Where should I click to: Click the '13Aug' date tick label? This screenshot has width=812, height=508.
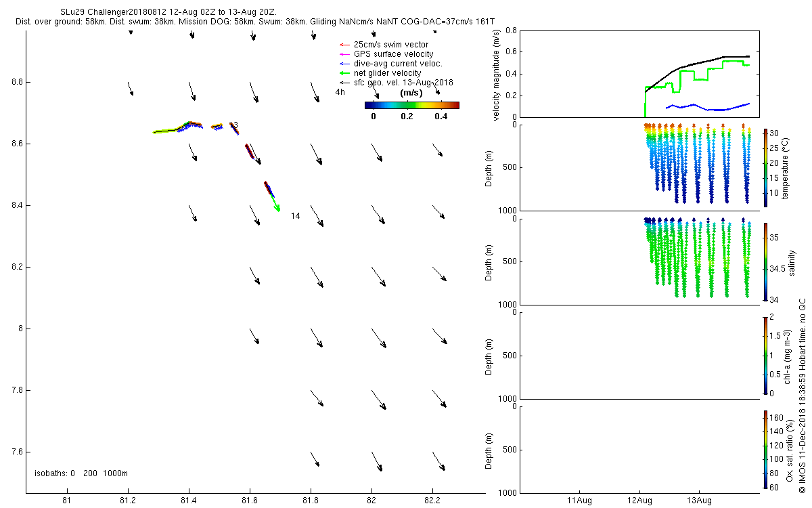699,501
